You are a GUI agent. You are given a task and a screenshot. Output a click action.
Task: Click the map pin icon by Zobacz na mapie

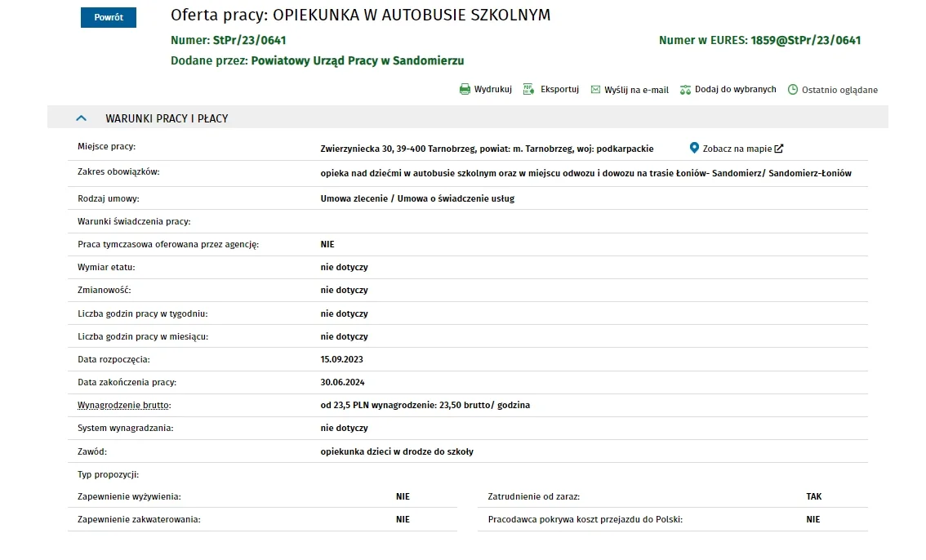pos(694,148)
